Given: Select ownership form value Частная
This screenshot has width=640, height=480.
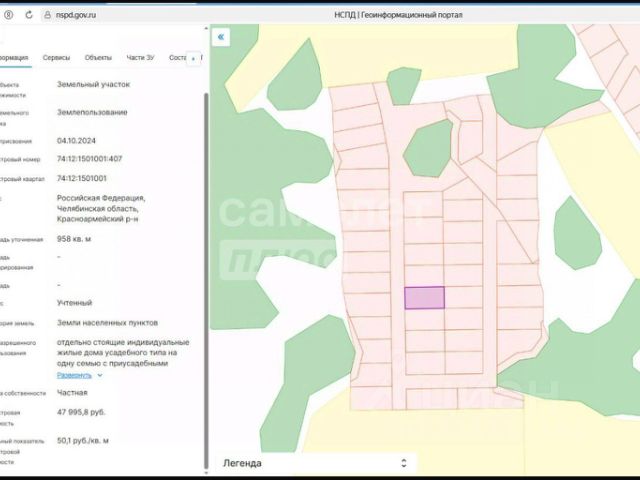Looking at the screenshot, I should [72, 393].
